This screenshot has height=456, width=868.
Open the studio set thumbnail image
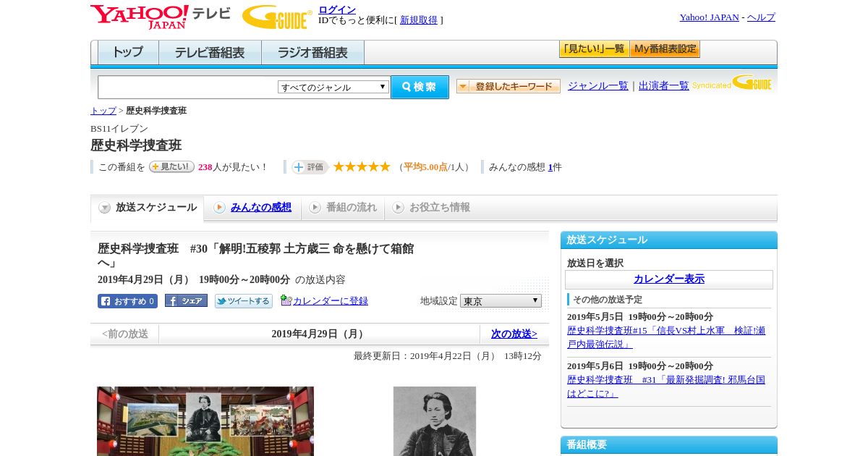click(205, 421)
